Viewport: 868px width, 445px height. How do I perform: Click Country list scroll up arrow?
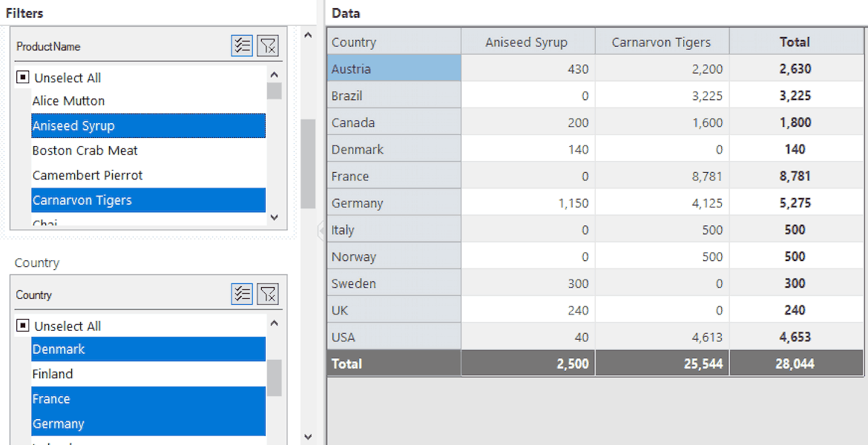(274, 323)
